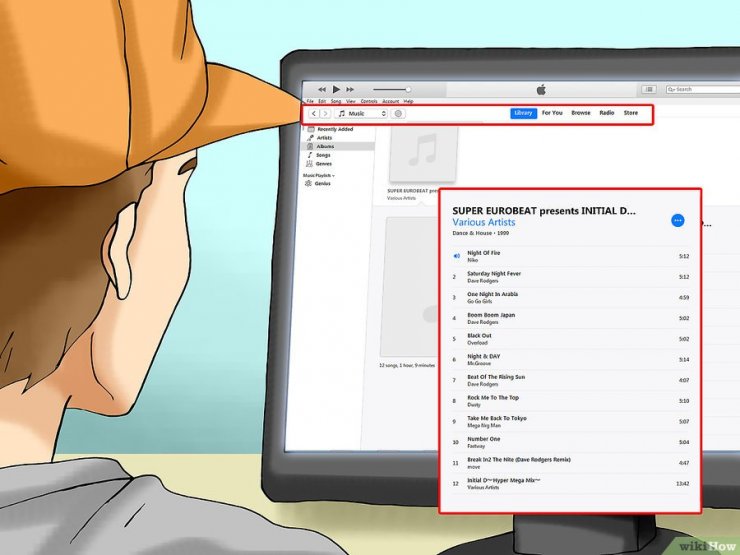740x555 pixels.
Task: Click into the Search field
Action: (x=703, y=89)
